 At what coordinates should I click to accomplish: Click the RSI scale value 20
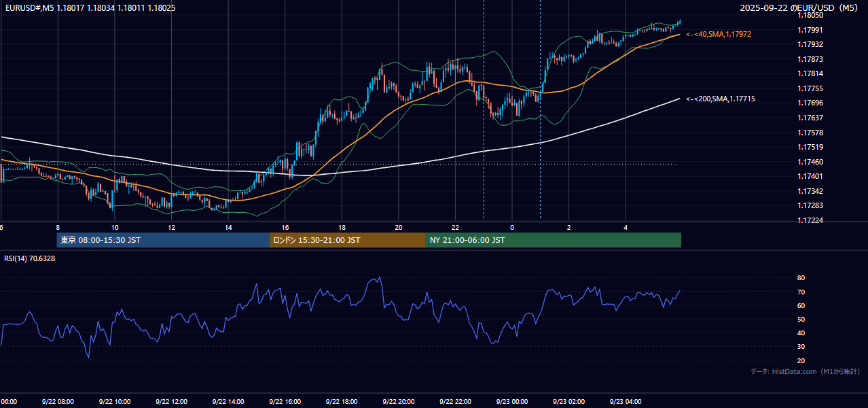[x=801, y=360]
